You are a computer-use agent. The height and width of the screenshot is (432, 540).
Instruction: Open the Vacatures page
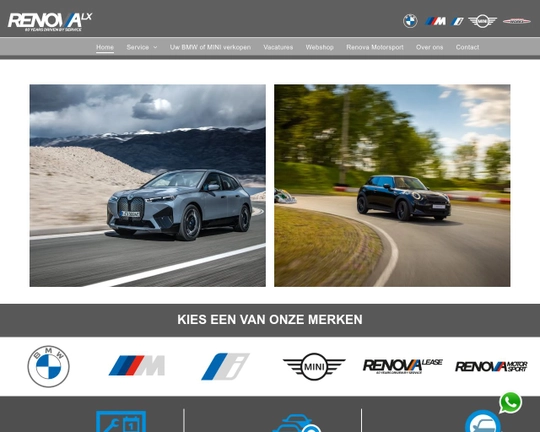point(278,47)
